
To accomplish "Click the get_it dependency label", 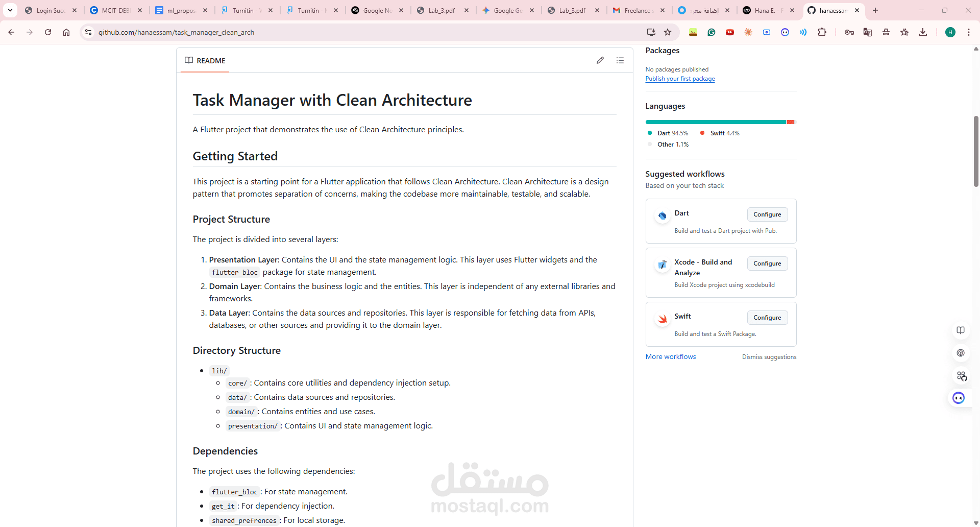I will point(223,506).
